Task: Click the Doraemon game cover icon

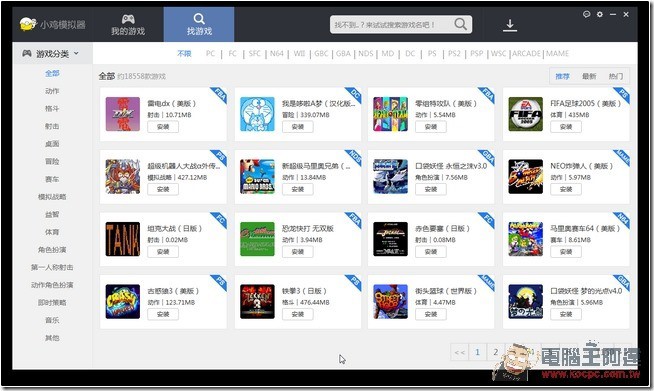Action: pos(257,114)
